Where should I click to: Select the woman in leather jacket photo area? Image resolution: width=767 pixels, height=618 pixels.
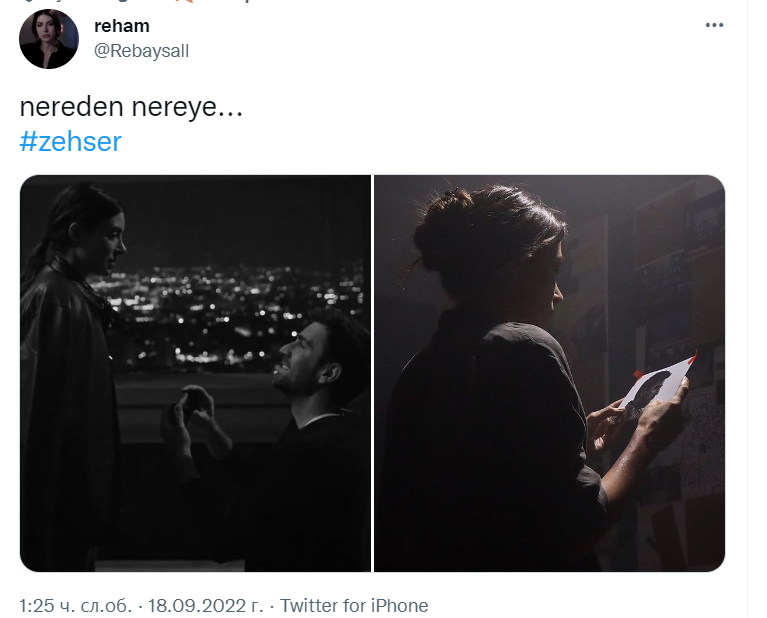pyautogui.click(x=71, y=377)
